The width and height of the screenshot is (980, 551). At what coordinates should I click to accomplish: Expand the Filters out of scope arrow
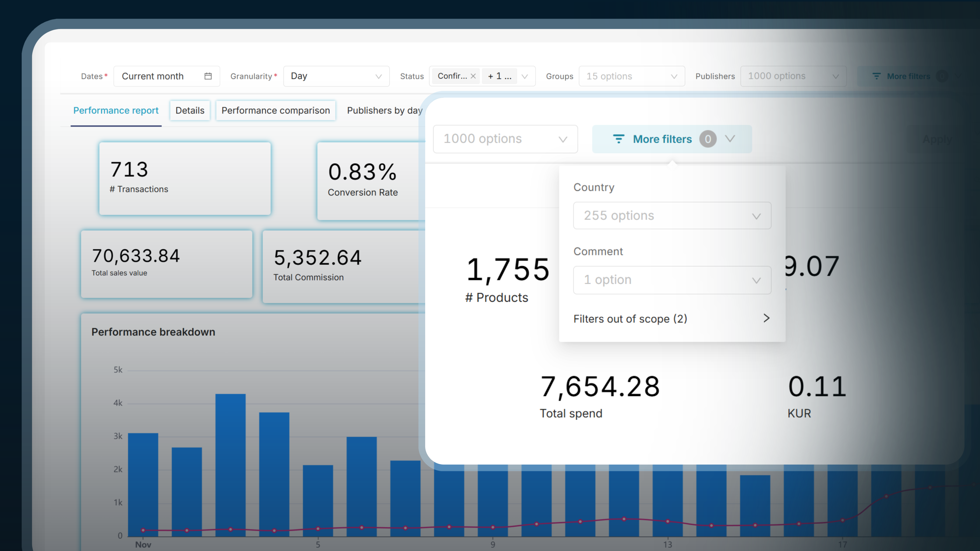coord(766,318)
